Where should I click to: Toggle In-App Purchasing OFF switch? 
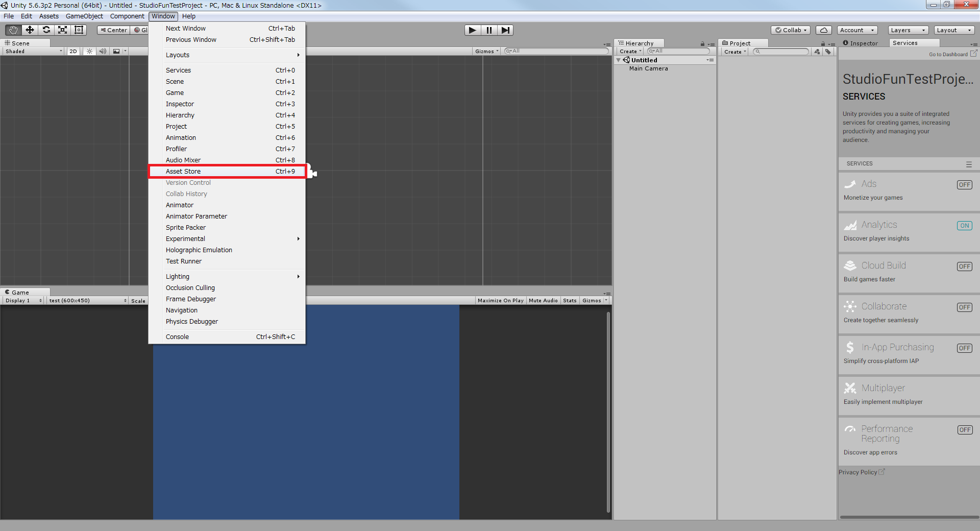pos(964,348)
